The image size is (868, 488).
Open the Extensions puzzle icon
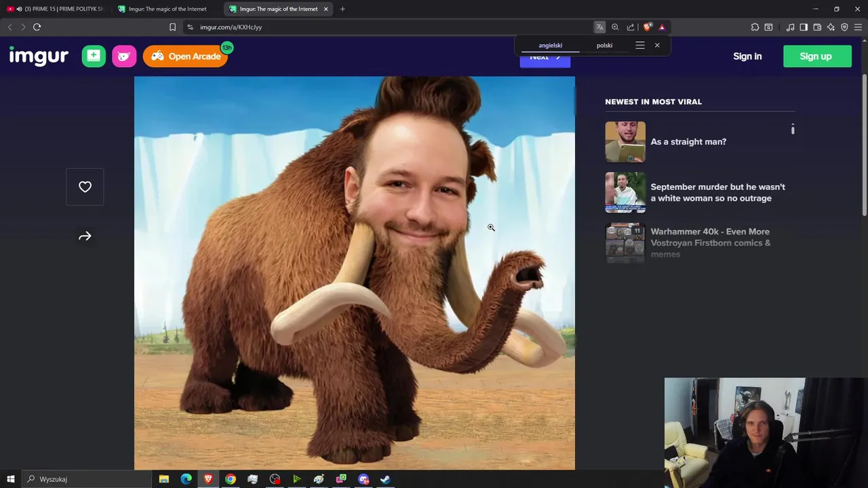[755, 27]
